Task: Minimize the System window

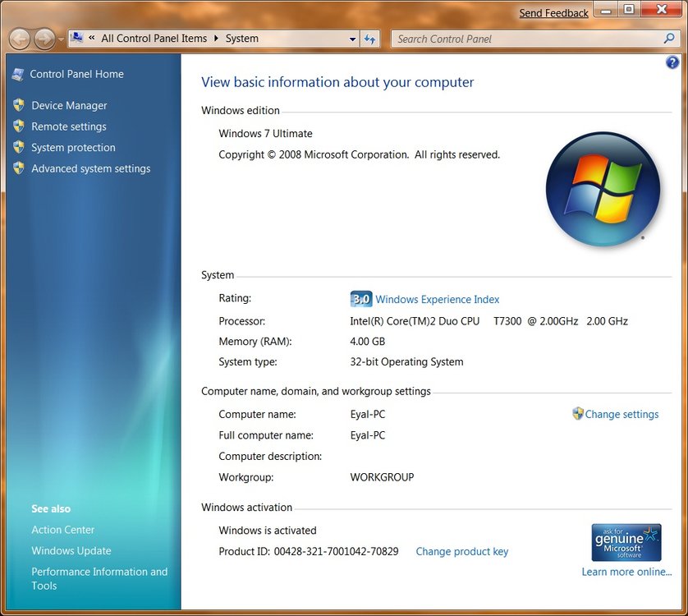Action: click(x=606, y=10)
